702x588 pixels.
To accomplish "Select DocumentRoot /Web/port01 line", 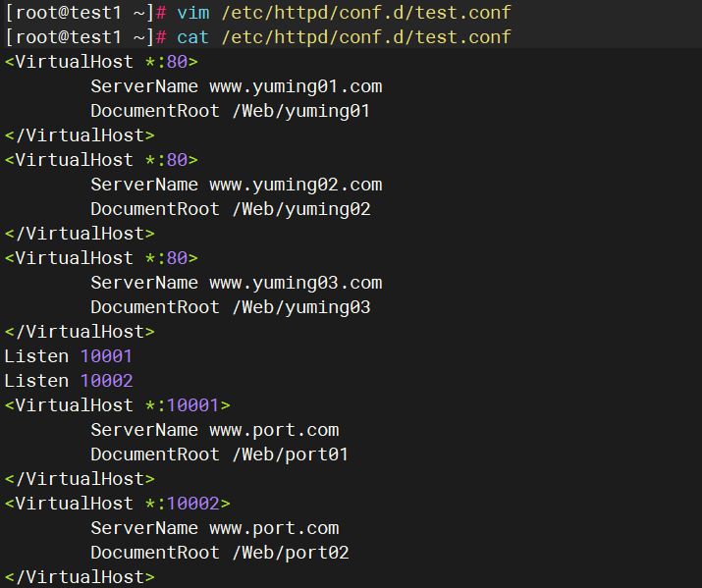I will coord(219,454).
